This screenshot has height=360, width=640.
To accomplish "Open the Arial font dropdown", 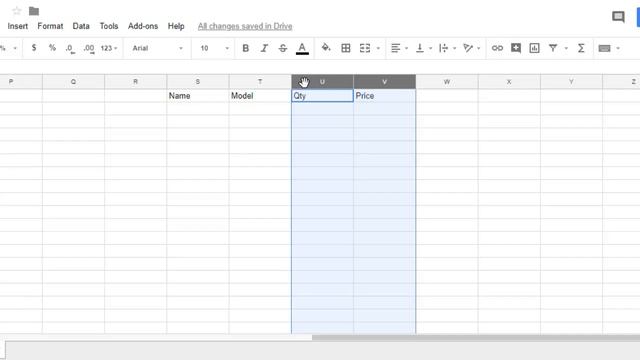I will click(x=158, y=48).
